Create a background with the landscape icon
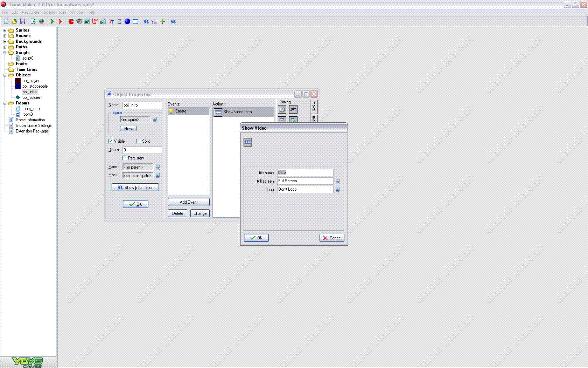Image resolution: width=588 pixels, height=368 pixels. point(87,21)
